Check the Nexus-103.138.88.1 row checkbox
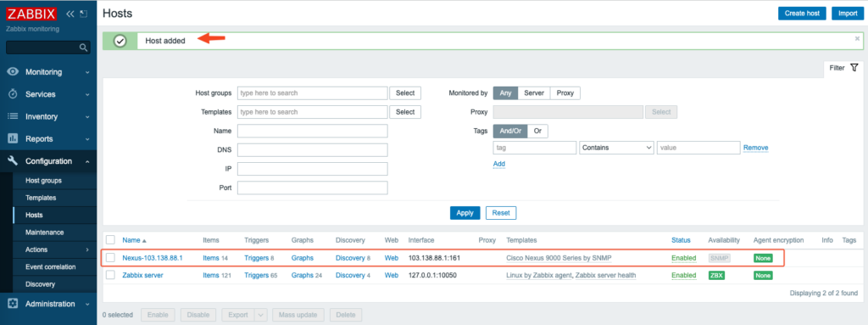The image size is (868, 325). point(110,258)
